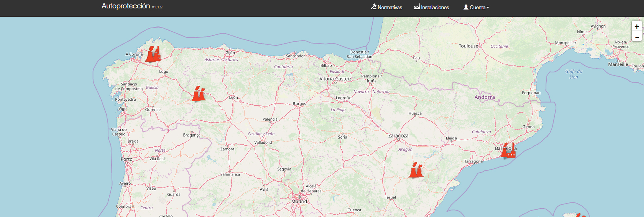Click the factory marker near A Coruña
This screenshot has width=644, height=217.
[153, 54]
